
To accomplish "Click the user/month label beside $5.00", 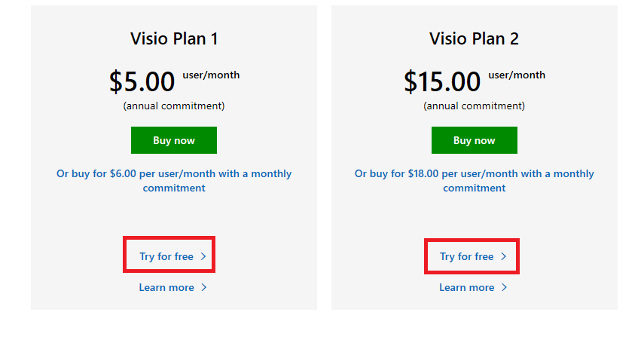I will pyautogui.click(x=211, y=75).
